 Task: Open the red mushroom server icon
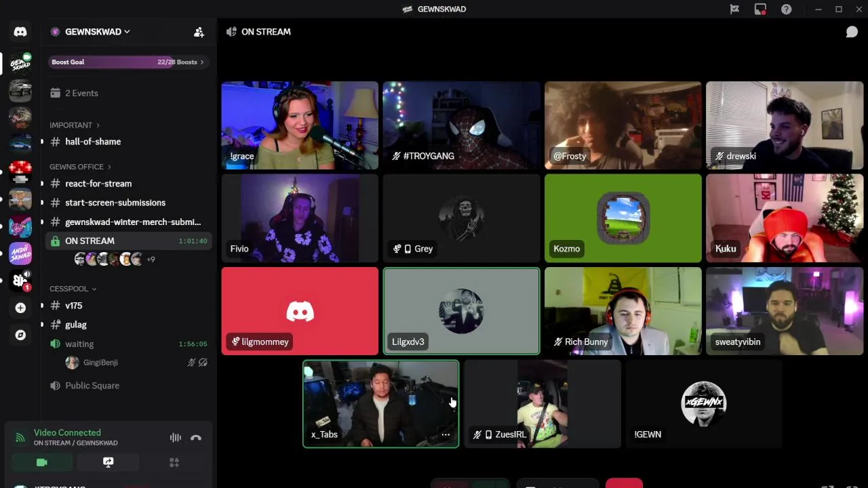click(x=20, y=171)
